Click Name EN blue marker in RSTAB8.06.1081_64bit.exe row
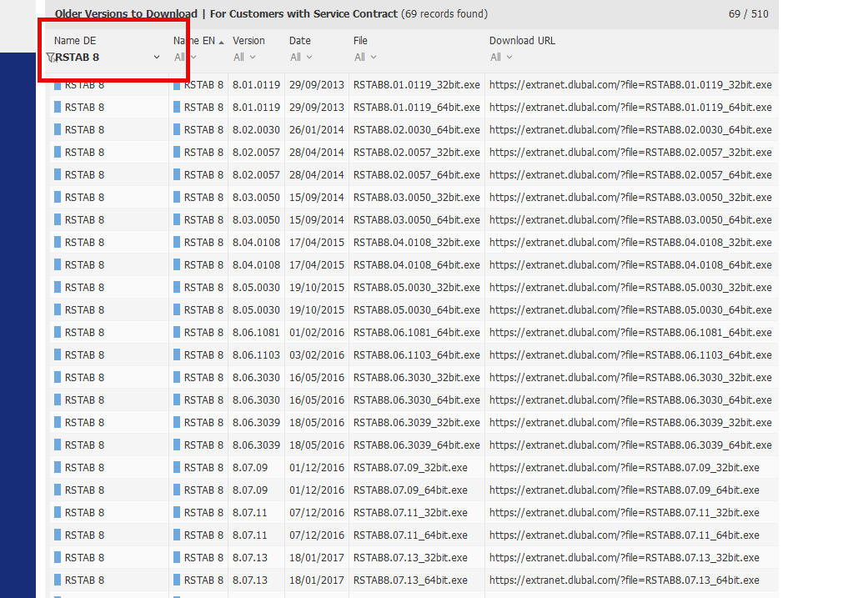The image size is (868, 598). [177, 332]
